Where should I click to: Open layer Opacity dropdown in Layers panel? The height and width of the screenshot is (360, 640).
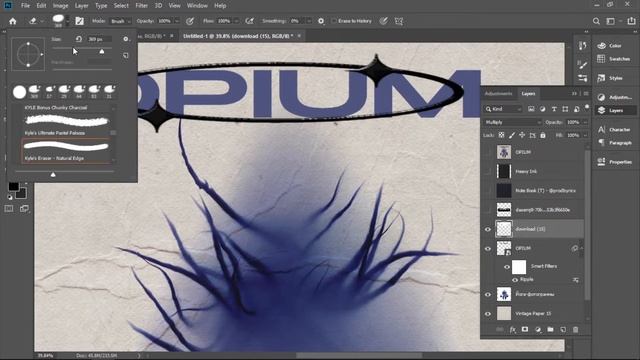point(585,122)
